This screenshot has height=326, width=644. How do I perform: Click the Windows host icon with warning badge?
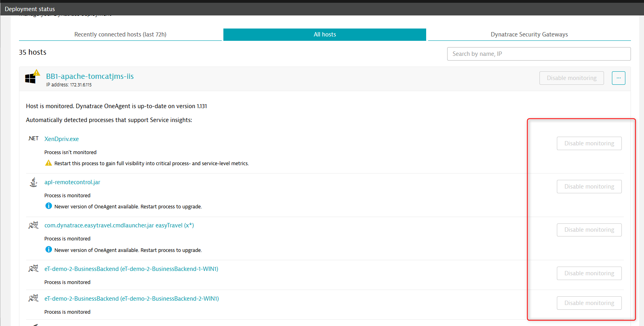pyautogui.click(x=31, y=78)
